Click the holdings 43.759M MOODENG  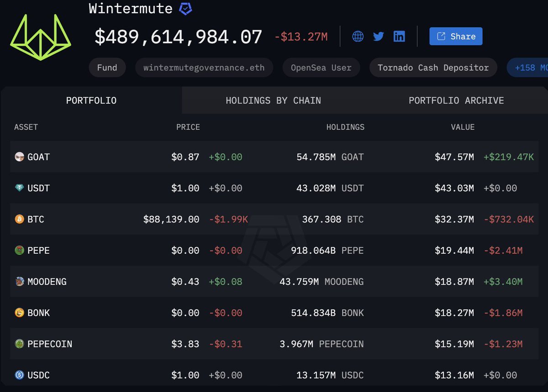pos(322,282)
